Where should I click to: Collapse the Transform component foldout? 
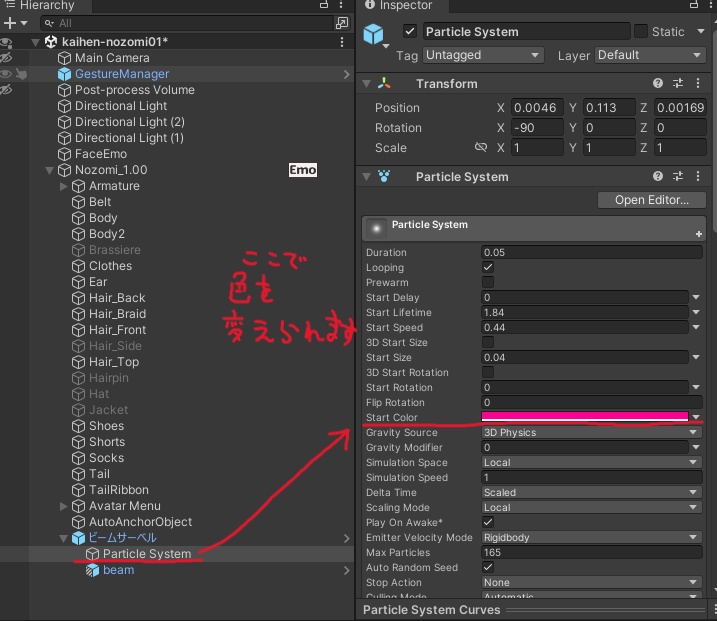(366, 84)
